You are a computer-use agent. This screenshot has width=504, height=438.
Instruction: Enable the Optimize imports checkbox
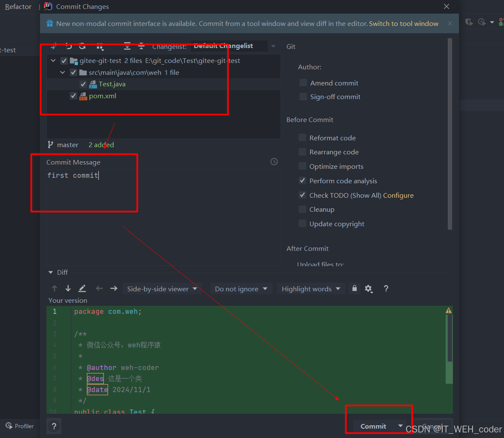coord(302,166)
